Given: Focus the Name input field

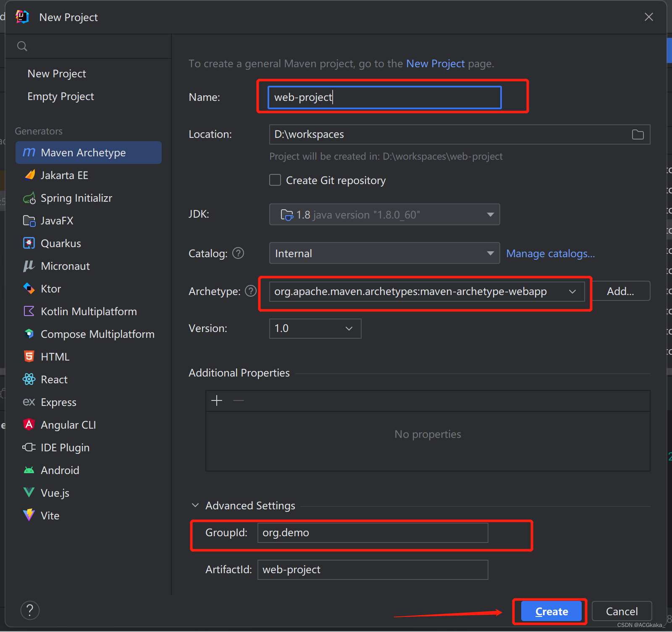Looking at the screenshot, I should (x=385, y=97).
